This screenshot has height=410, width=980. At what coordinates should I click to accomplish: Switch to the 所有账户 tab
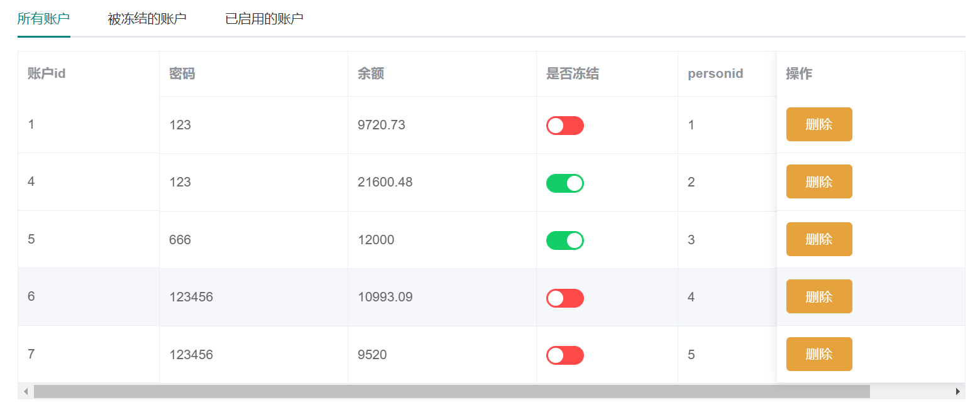pyautogui.click(x=43, y=19)
